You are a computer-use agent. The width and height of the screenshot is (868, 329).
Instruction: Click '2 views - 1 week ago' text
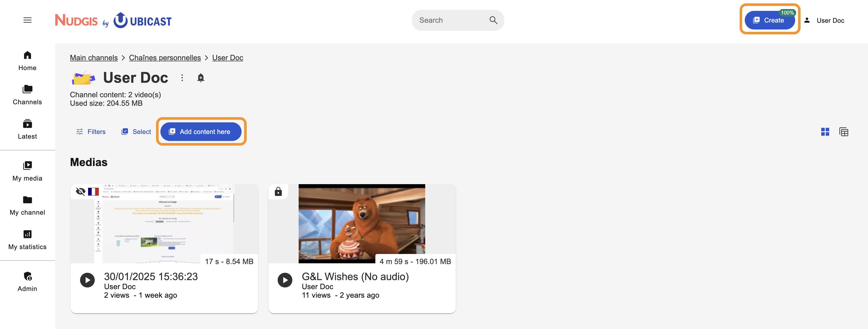(141, 295)
